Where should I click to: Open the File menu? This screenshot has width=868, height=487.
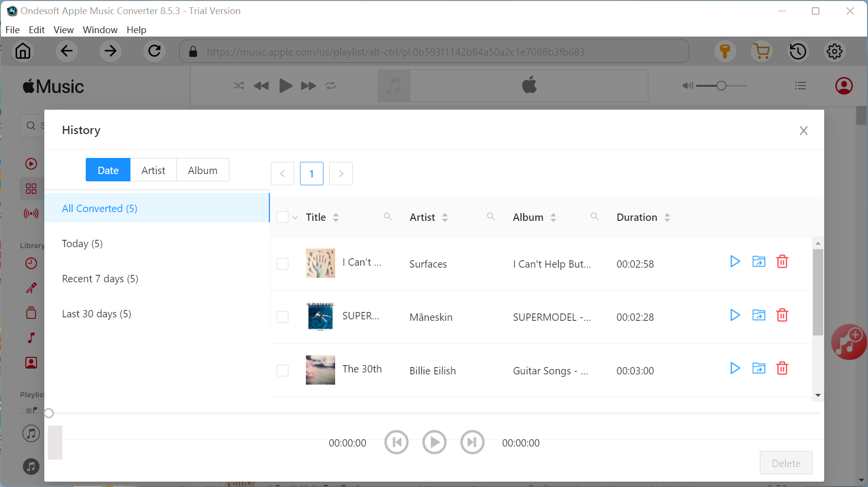click(x=13, y=30)
